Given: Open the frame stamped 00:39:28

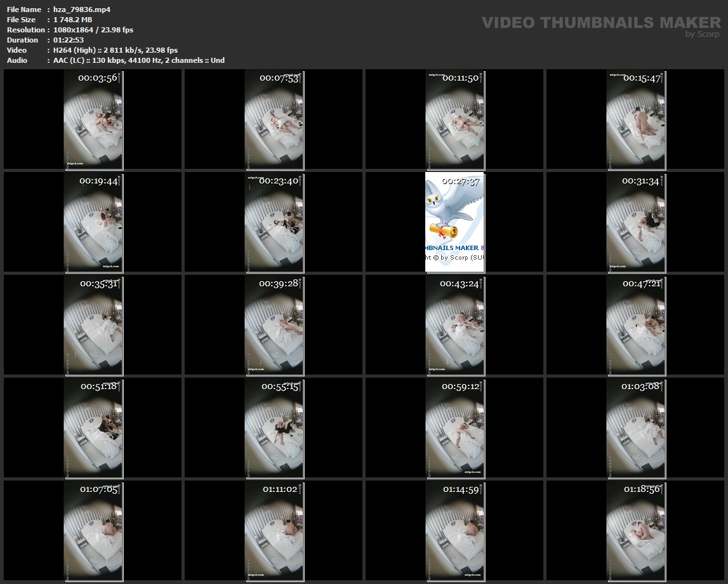Looking at the screenshot, I should pyautogui.click(x=274, y=325).
